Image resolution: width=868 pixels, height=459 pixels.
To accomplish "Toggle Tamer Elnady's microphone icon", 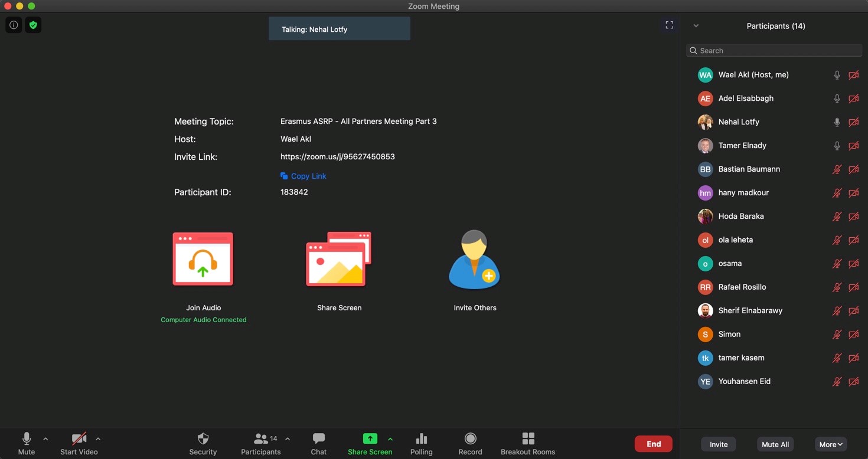I will click(x=837, y=146).
